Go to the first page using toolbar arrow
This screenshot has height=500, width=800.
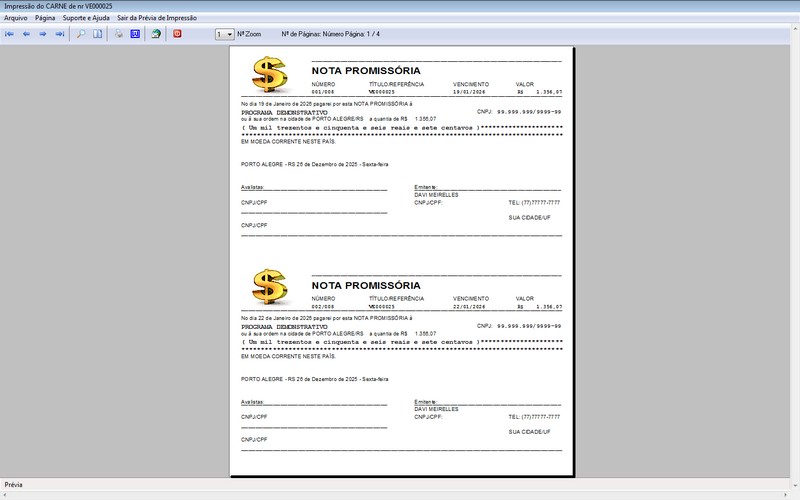9,34
